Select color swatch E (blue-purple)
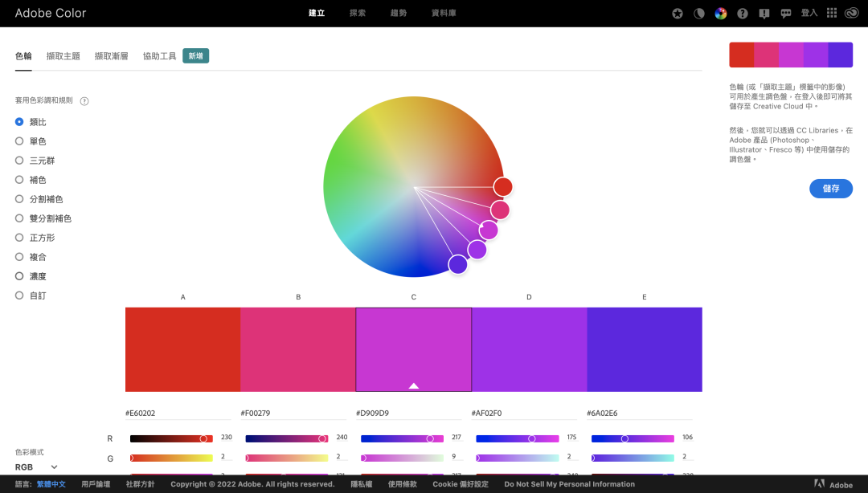The height and width of the screenshot is (493, 868). (645, 350)
